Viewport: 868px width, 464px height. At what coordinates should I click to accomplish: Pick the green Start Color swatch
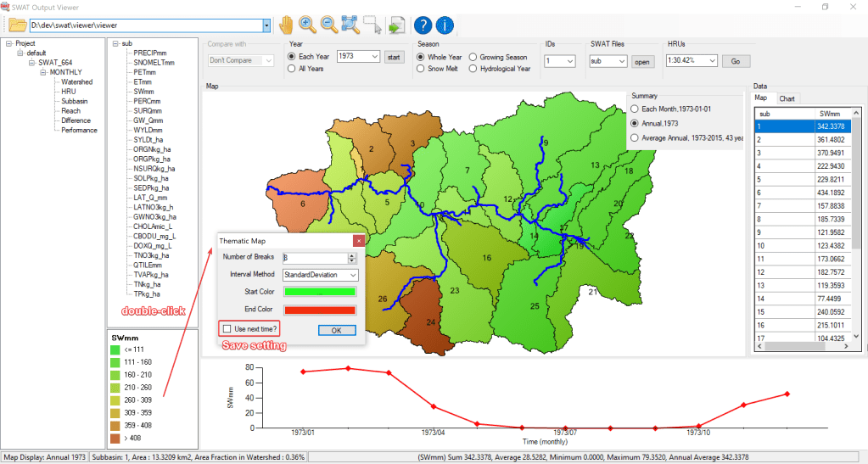[320, 292]
